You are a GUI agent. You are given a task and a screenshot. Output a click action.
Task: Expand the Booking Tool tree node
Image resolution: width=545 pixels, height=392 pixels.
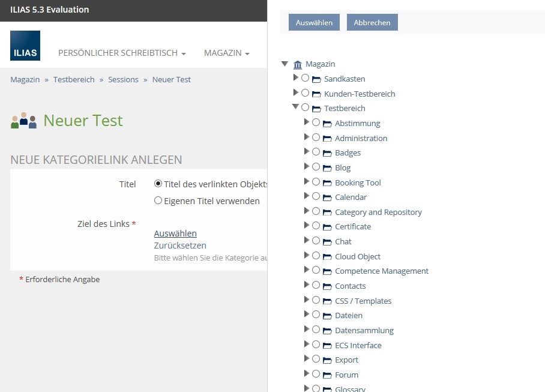pos(307,181)
